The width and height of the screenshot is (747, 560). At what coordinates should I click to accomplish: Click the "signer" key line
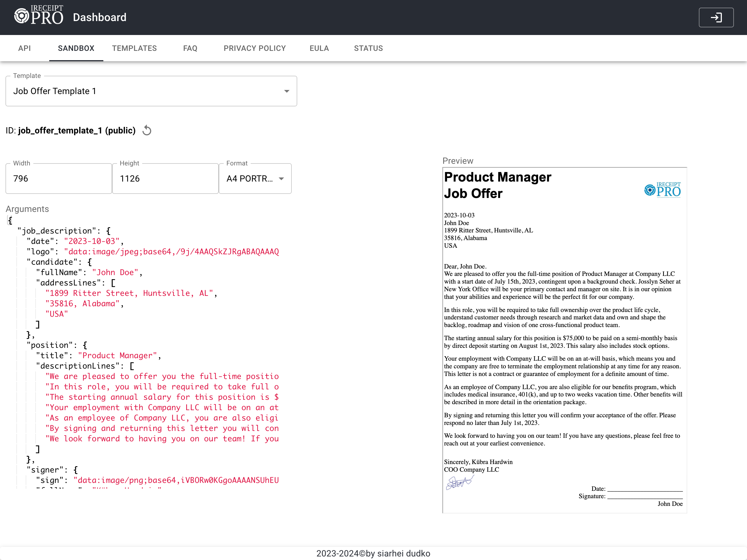(x=52, y=470)
